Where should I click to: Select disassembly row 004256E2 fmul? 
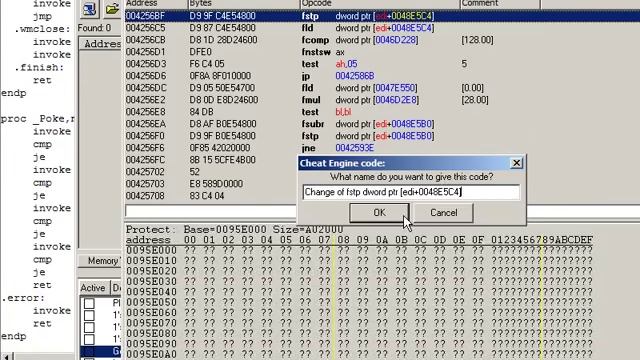click(382, 100)
